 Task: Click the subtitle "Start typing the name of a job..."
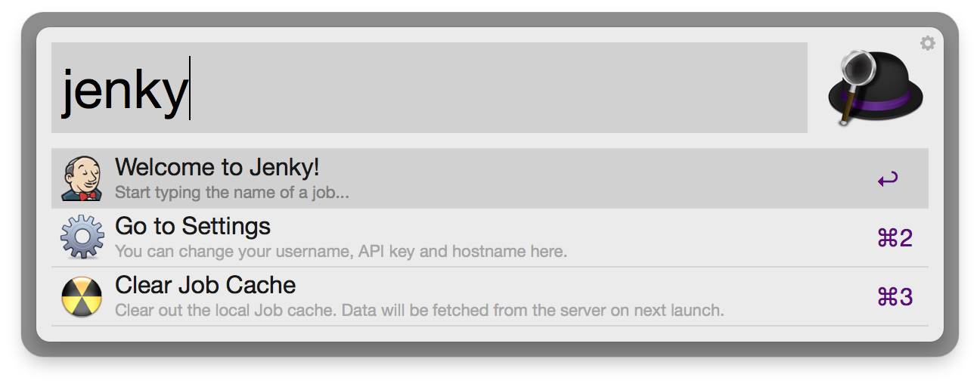[232, 192]
